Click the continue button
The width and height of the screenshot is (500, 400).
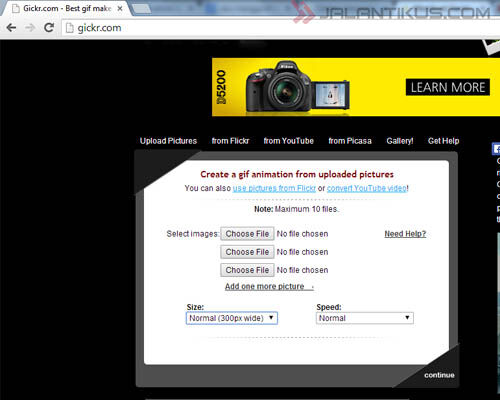click(439, 375)
